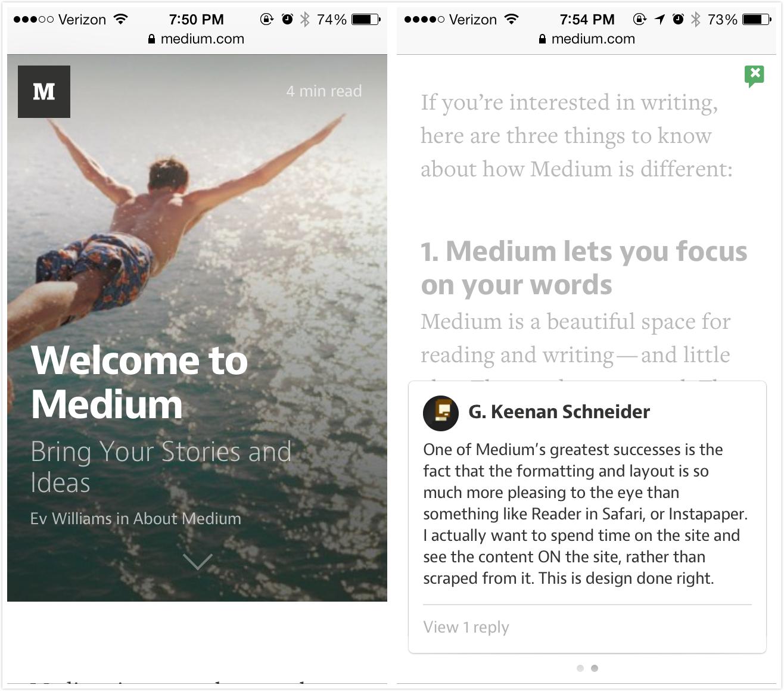This screenshot has width=784, height=691.
Task: Tap the Wi-Fi icon in the 7:50 PM status bar
Action: 121,19
